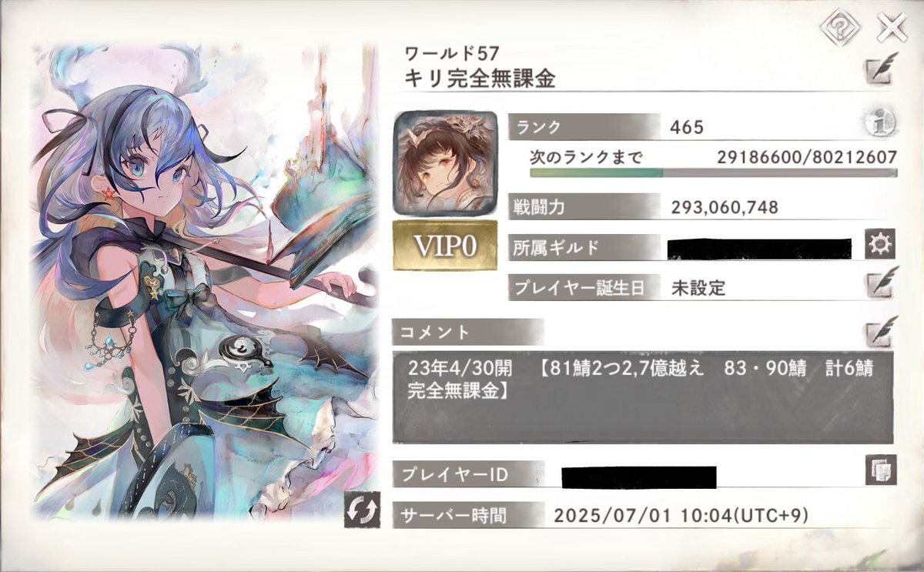Close the player profile window
Screen dimensions: 924x572
click(891, 28)
